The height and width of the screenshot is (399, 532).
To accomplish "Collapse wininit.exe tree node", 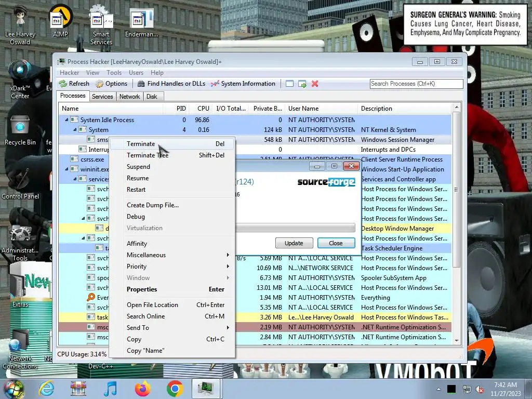I will point(66,169).
